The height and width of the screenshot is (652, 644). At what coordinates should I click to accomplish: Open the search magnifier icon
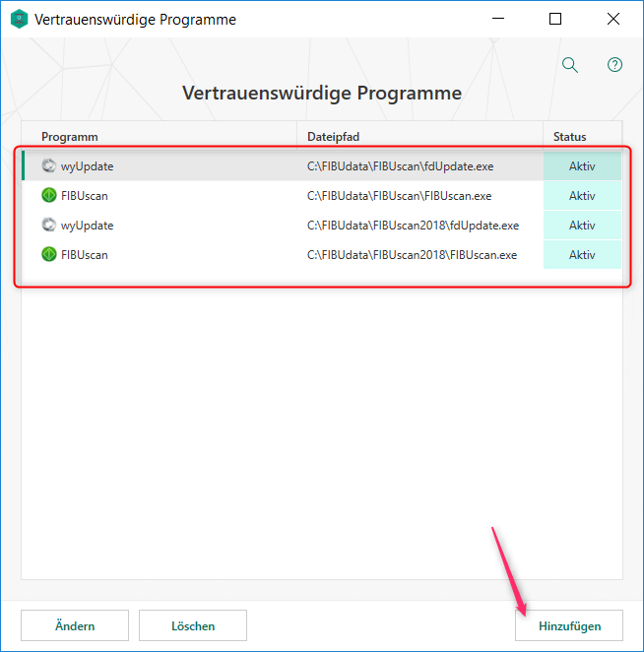coord(569,65)
